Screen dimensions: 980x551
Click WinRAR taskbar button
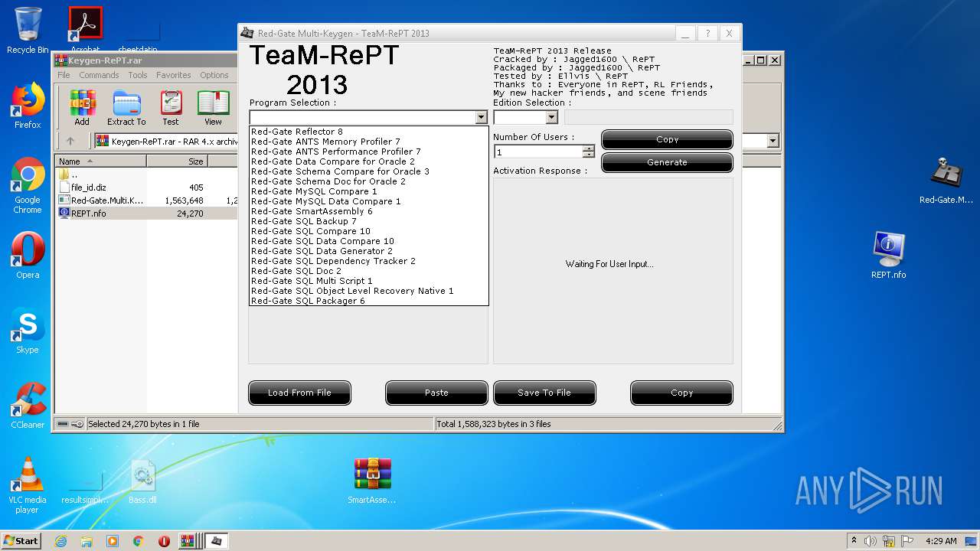click(x=188, y=541)
